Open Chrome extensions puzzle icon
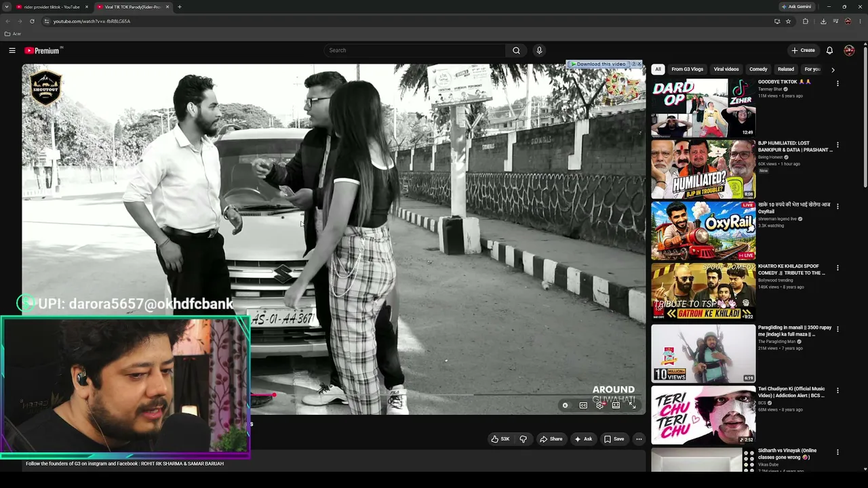This screenshot has height=488, width=868. click(806, 21)
